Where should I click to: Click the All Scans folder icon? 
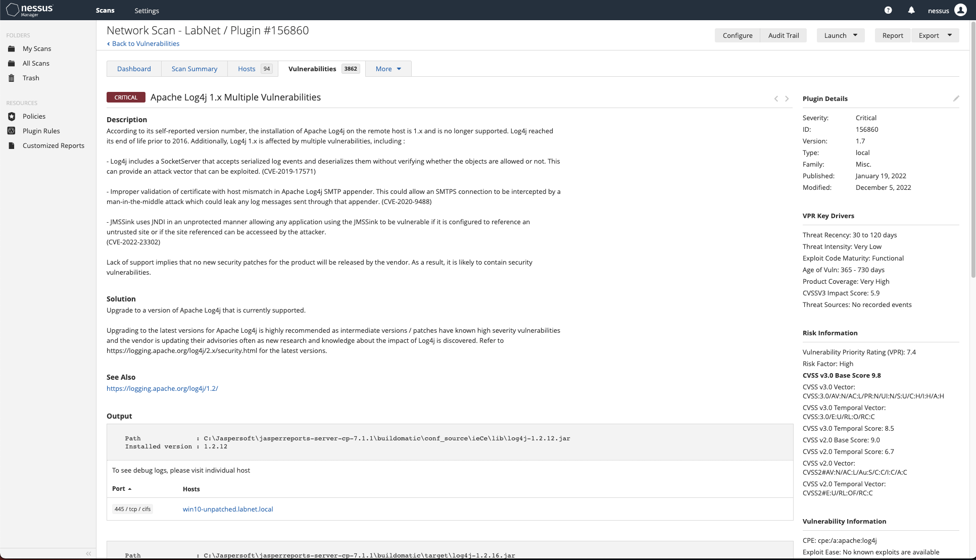click(12, 63)
